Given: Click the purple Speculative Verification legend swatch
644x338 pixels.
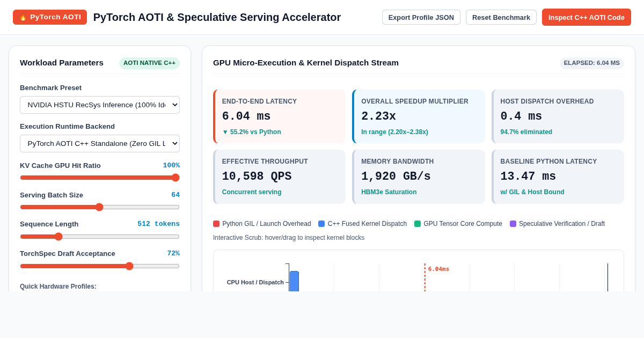Looking at the screenshot, I should point(513,224).
